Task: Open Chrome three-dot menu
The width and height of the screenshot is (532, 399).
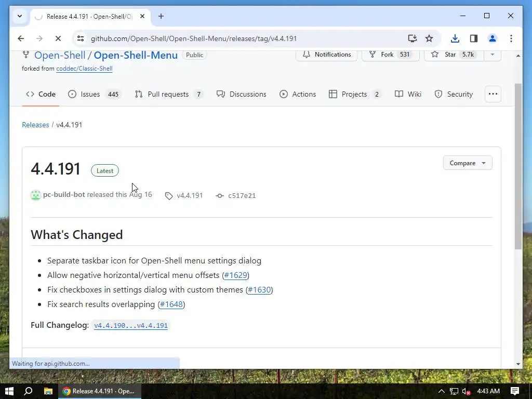Action: point(511,38)
